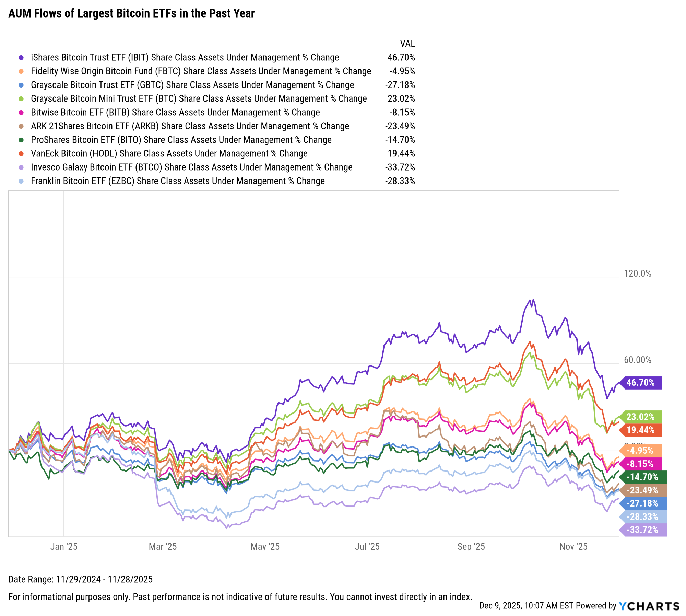Click the 19.44% red-orange value tag
The height and width of the screenshot is (616, 686).
tap(640, 430)
